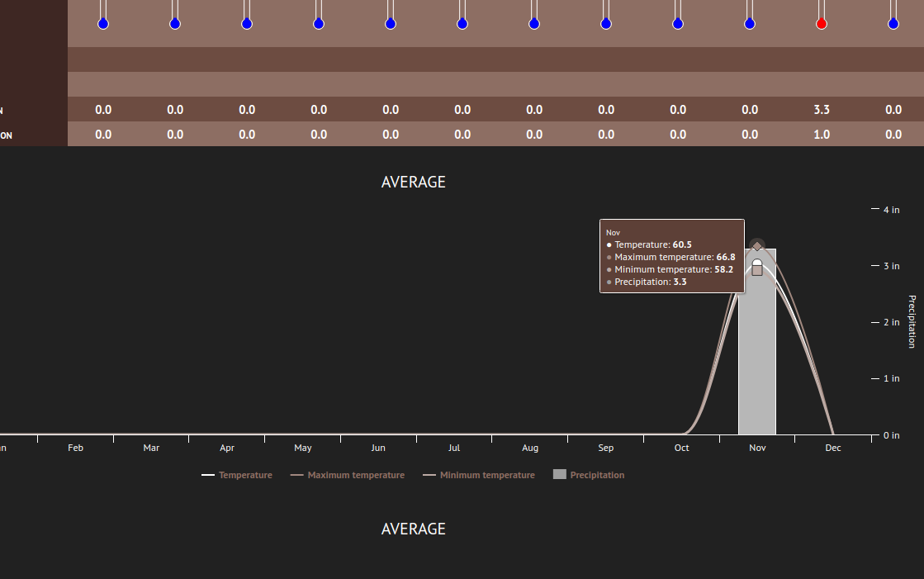The width and height of the screenshot is (924, 579).
Task: Click the AVERAGE heading below the legend
Action: (x=414, y=529)
